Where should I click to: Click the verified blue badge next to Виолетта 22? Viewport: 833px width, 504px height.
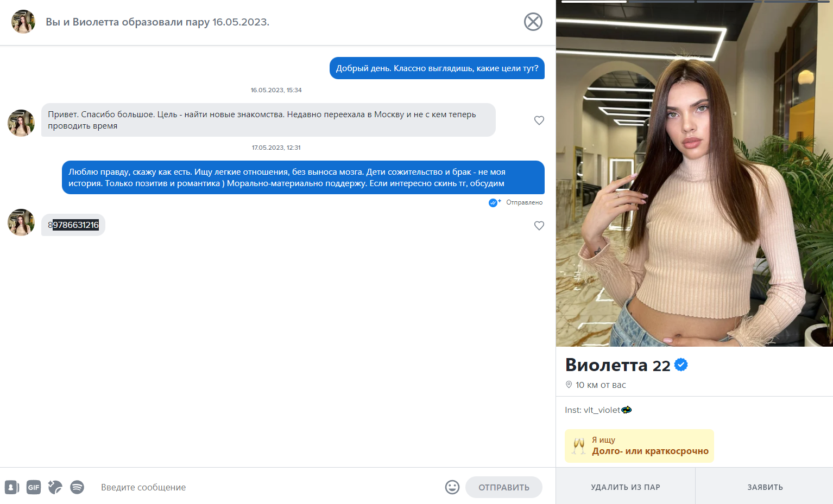point(681,365)
